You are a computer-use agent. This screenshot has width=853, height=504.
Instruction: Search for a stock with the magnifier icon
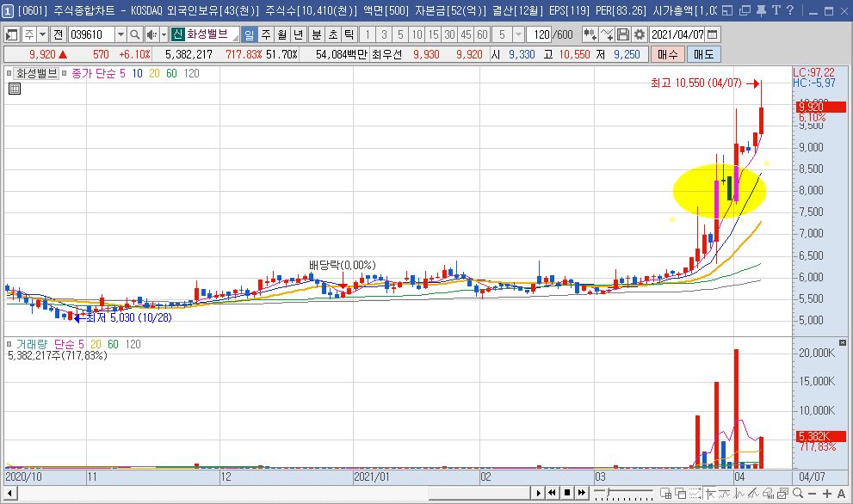[135, 34]
